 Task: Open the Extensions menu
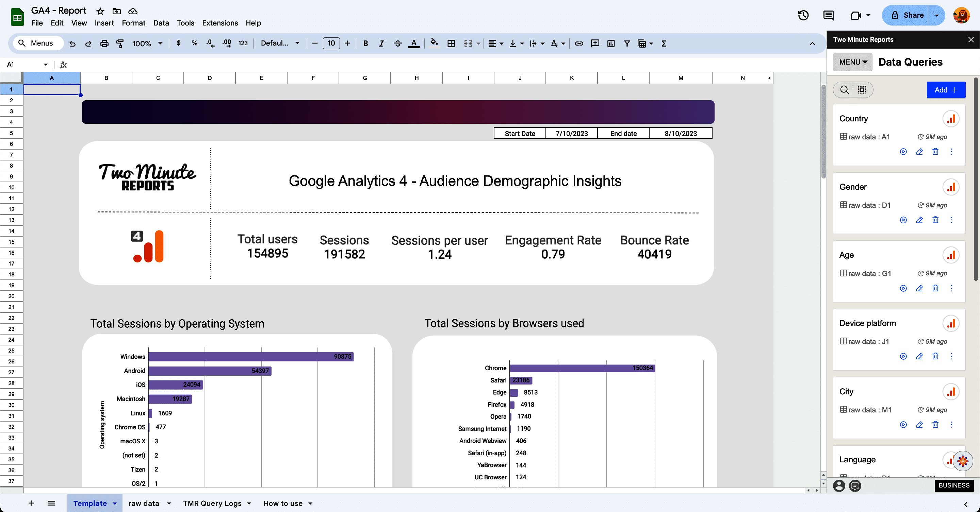tap(220, 23)
